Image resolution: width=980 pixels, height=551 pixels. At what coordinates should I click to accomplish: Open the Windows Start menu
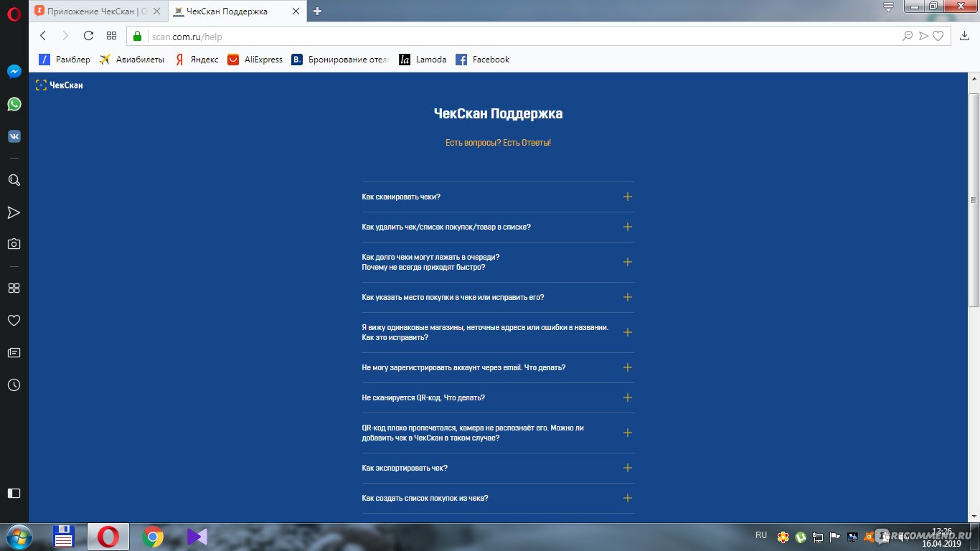19,537
